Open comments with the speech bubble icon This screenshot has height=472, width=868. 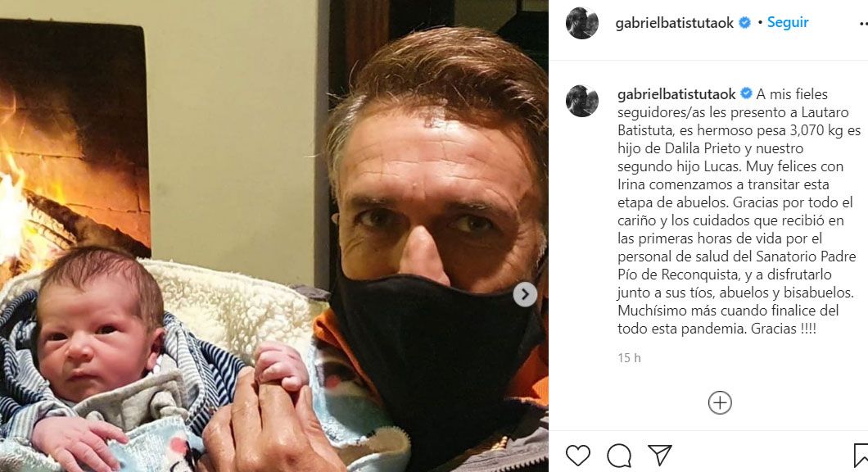click(619, 456)
